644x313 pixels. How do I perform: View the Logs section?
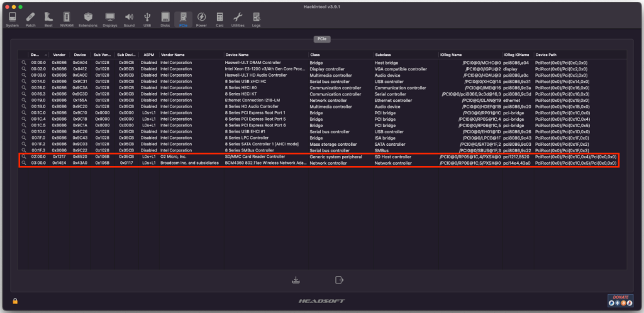[256, 19]
